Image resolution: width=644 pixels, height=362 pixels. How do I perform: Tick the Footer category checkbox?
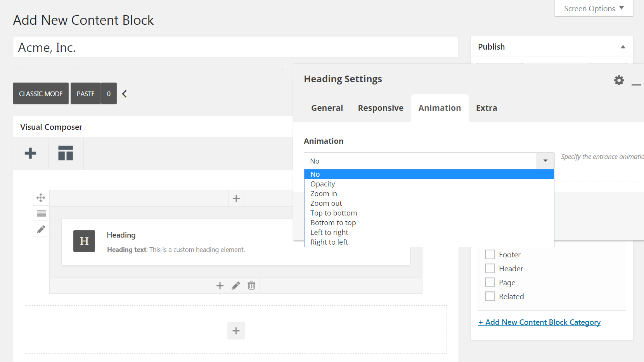click(490, 254)
